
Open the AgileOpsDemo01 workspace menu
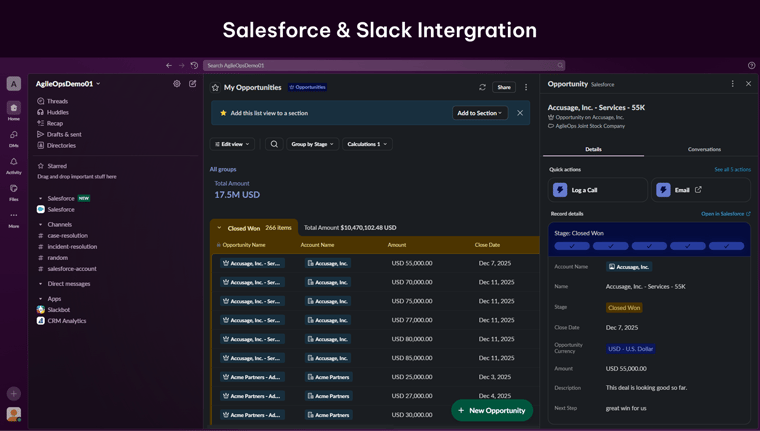(68, 84)
